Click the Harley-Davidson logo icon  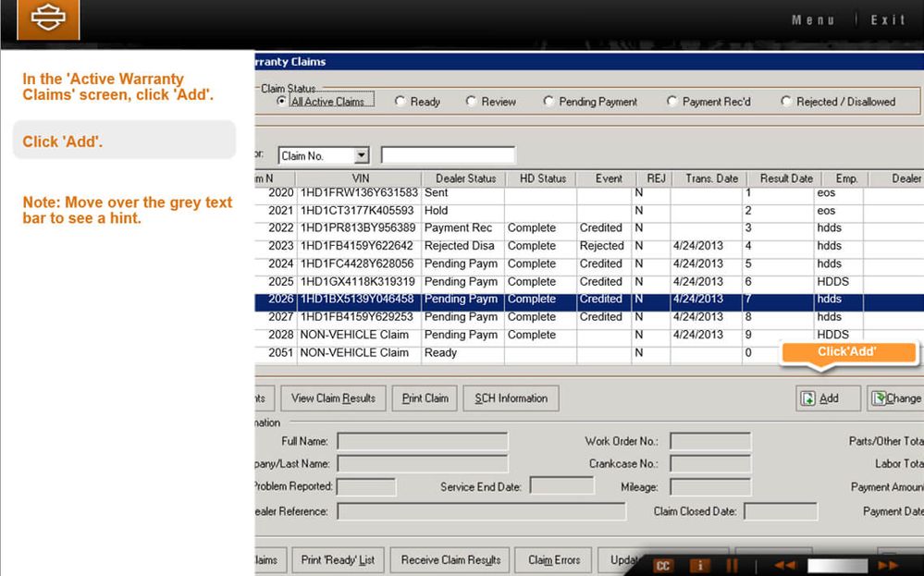coord(48,19)
